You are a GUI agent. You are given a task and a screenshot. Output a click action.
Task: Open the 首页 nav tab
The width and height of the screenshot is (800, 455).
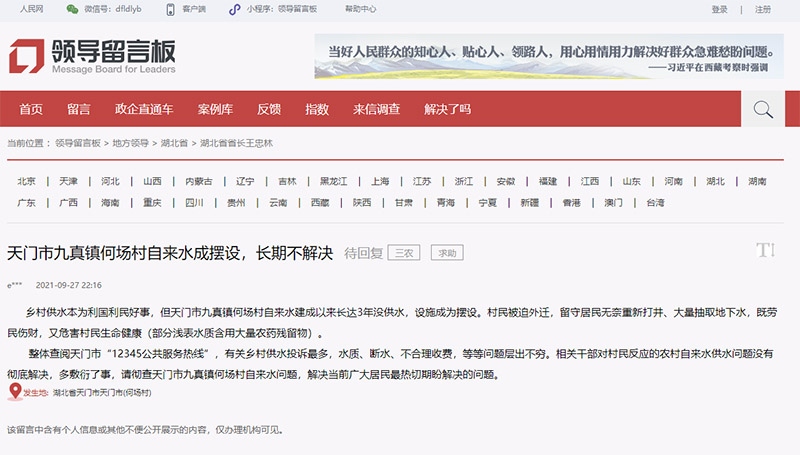(x=31, y=109)
